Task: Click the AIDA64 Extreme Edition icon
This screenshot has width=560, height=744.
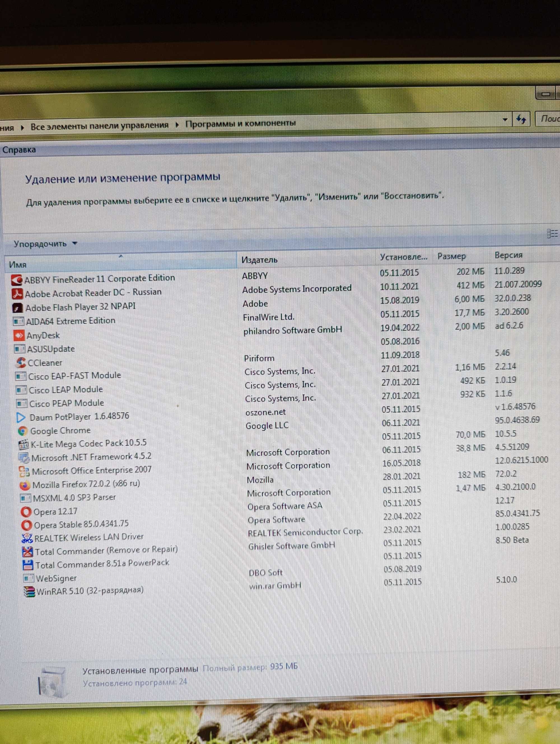Action: tap(18, 322)
